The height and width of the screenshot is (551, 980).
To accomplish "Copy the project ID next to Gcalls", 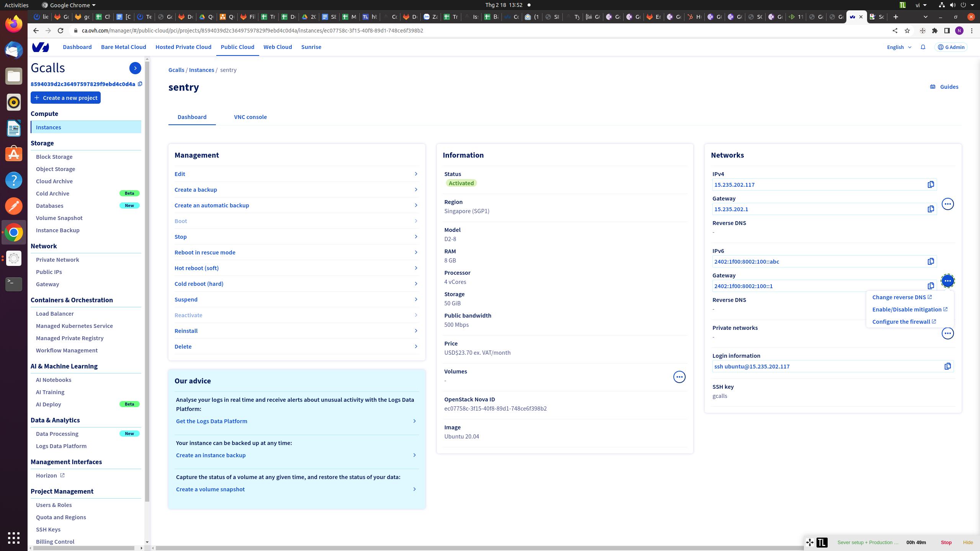I will coord(140,84).
